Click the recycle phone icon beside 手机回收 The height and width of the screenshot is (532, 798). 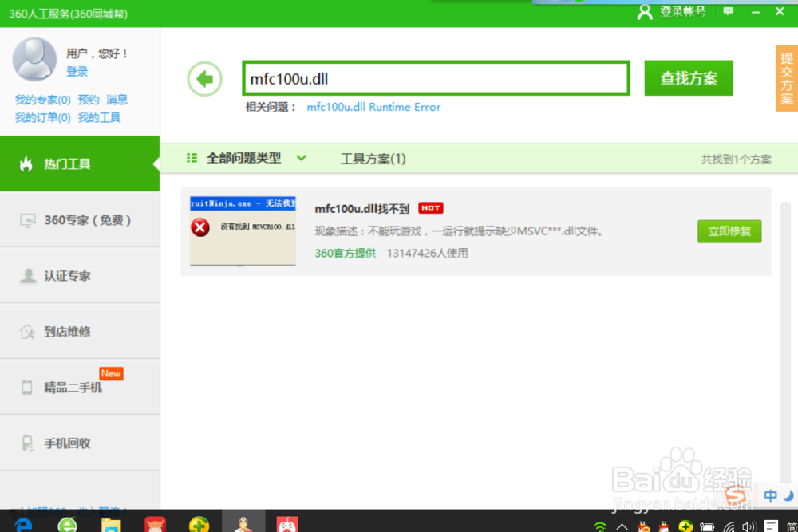[27, 443]
